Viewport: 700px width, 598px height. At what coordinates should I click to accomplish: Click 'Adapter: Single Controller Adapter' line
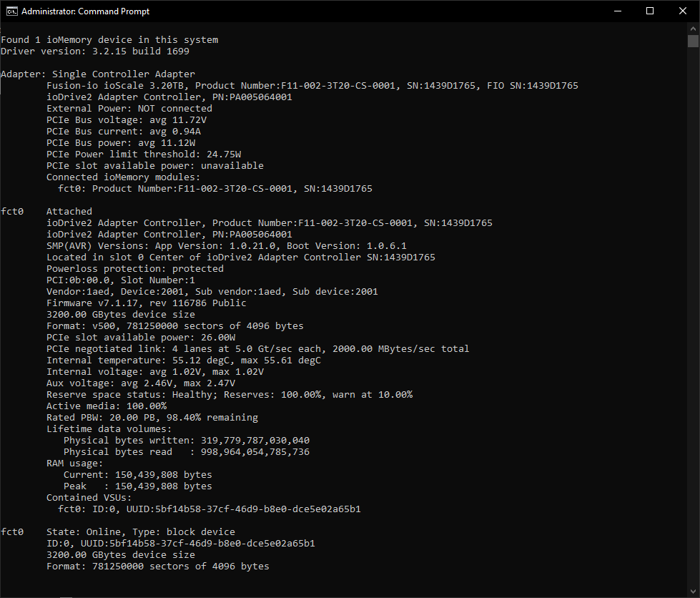98,74
